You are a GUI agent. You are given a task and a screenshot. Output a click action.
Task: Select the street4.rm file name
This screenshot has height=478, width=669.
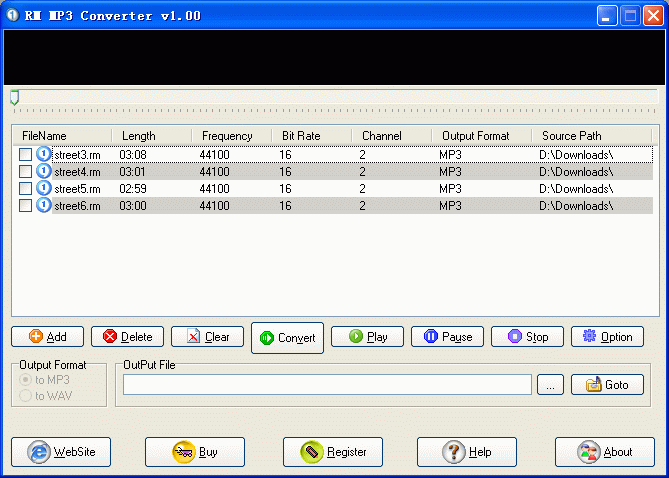tap(77, 172)
